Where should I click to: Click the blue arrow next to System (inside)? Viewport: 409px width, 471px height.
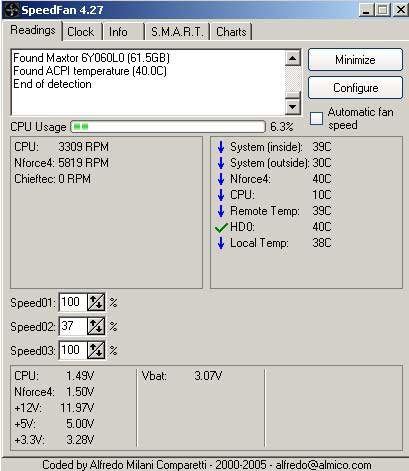click(x=221, y=147)
